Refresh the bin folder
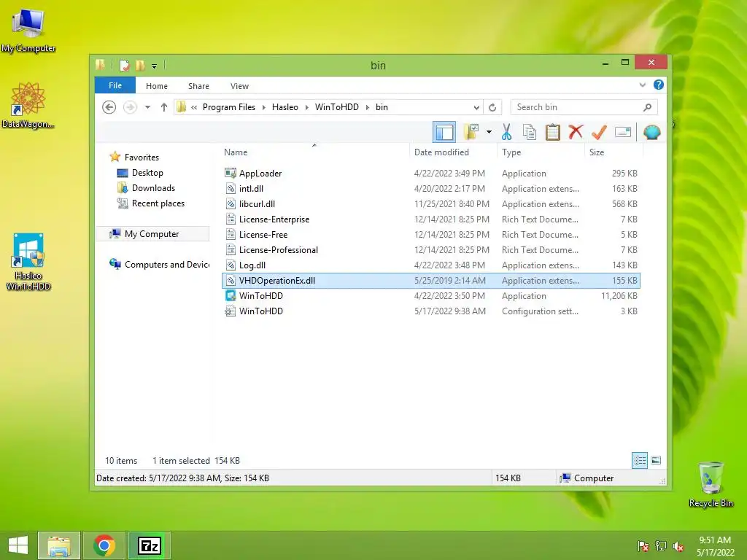 (x=492, y=107)
